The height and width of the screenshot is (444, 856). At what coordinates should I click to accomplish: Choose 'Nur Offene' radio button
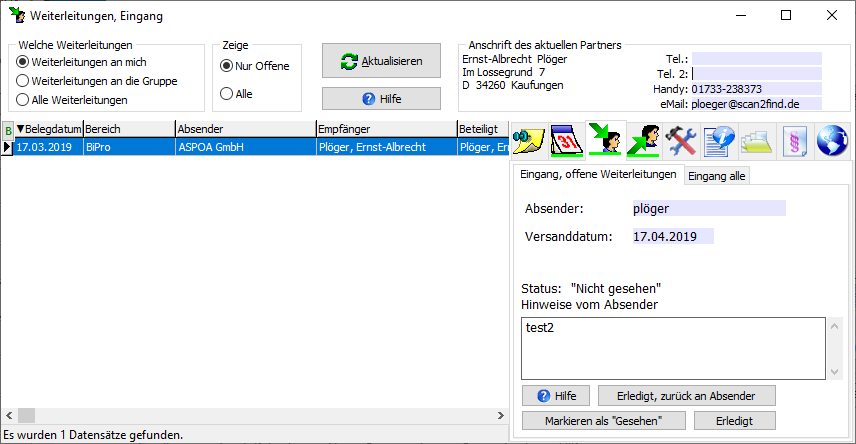coord(255,66)
